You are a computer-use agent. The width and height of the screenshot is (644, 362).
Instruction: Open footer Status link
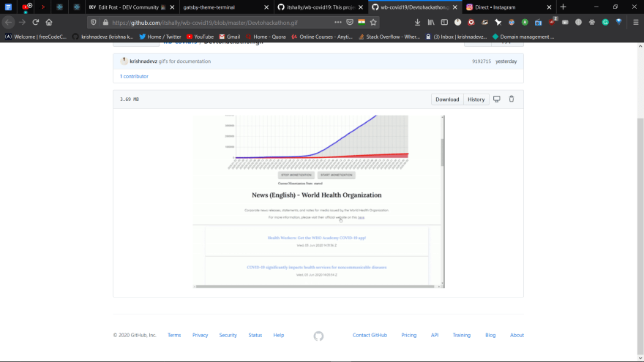tap(255, 335)
